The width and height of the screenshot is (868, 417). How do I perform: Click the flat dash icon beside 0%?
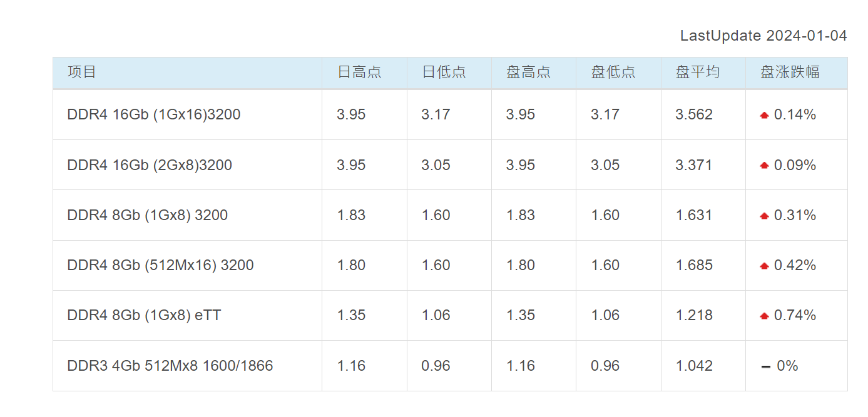pos(765,366)
